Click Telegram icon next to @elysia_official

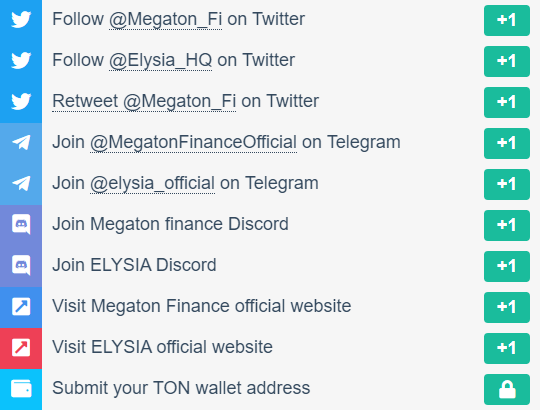(x=21, y=183)
